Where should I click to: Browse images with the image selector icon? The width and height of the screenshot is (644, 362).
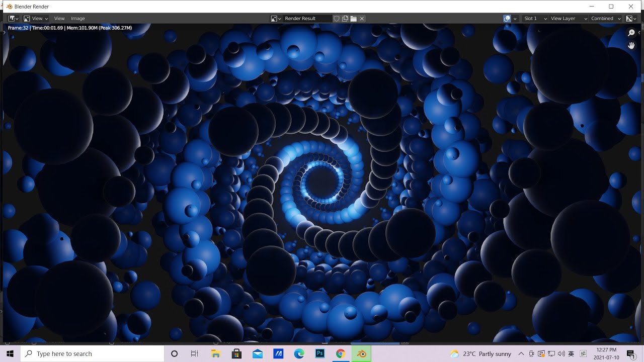pos(276,19)
